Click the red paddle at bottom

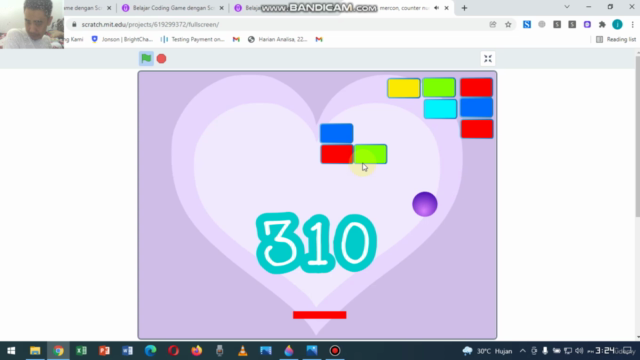point(320,315)
